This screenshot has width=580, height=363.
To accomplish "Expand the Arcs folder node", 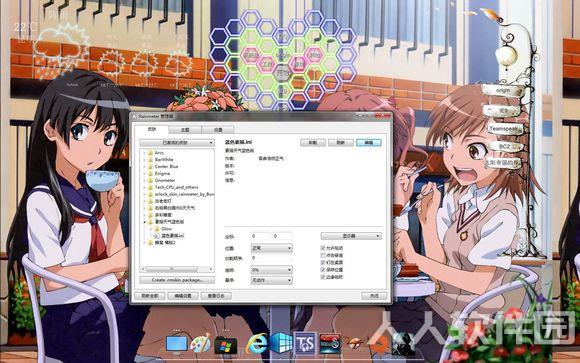I will [x=144, y=152].
